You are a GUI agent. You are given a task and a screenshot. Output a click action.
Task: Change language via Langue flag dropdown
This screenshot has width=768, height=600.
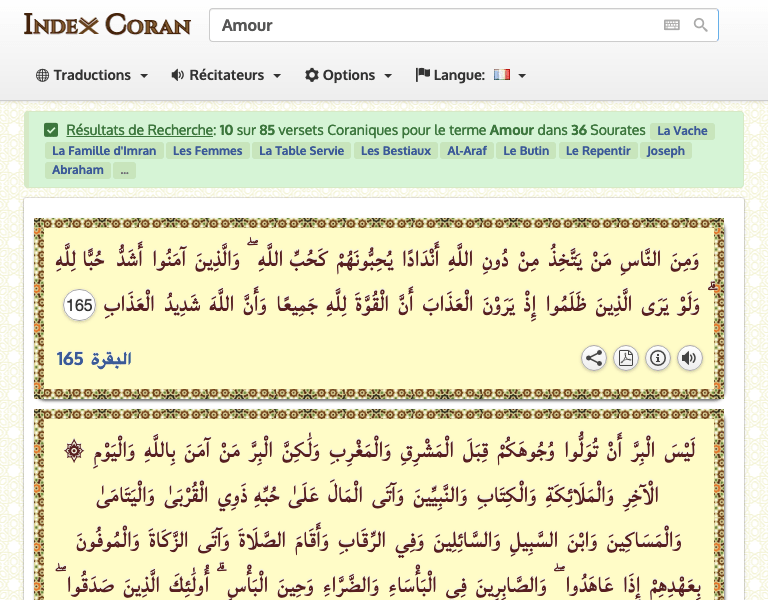click(471, 75)
